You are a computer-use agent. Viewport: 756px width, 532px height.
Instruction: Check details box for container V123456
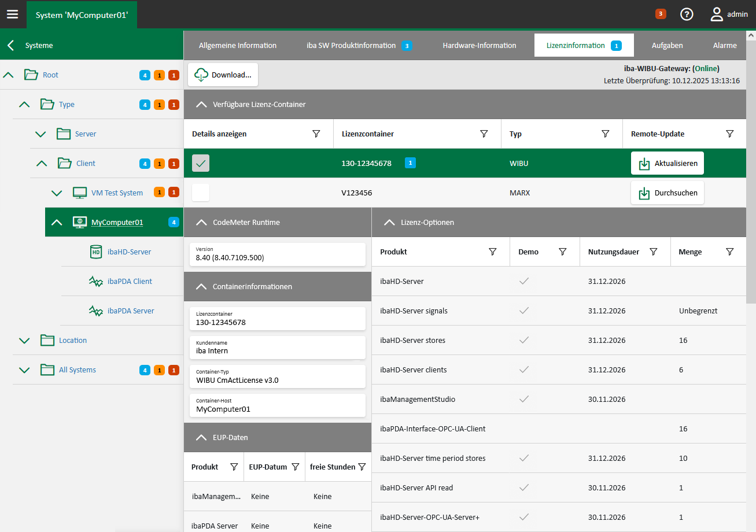(201, 193)
